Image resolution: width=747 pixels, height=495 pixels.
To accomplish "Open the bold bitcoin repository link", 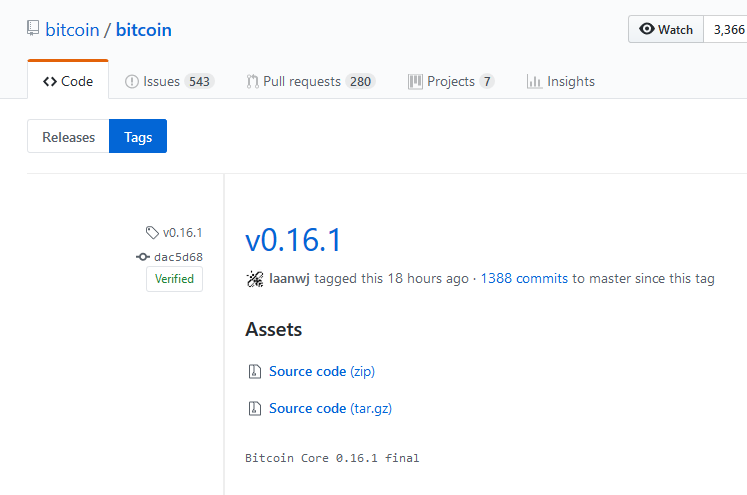I will point(143,30).
